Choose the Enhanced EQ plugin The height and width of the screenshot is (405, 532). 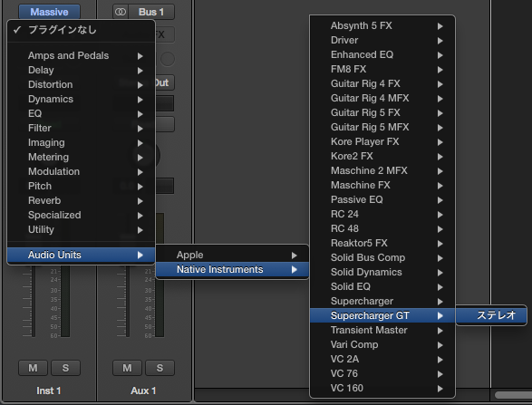[x=382, y=54]
